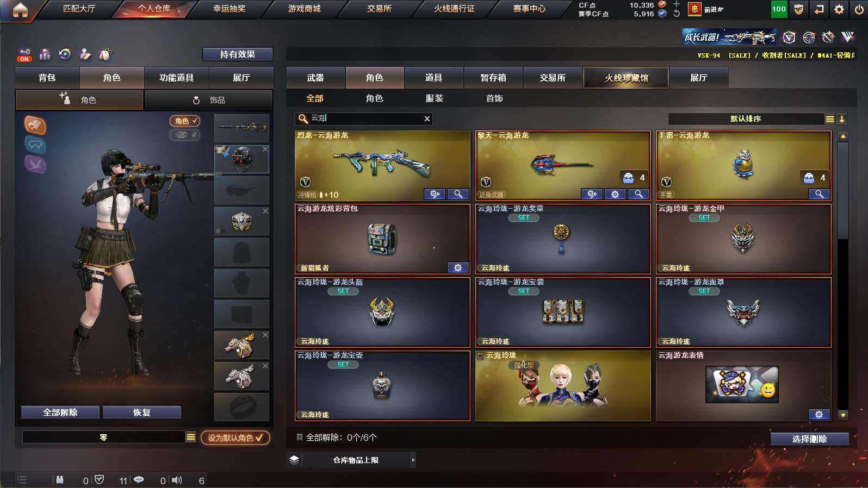Open the 幸运抽奖 top menu tab
868x488 pixels.
229,9
